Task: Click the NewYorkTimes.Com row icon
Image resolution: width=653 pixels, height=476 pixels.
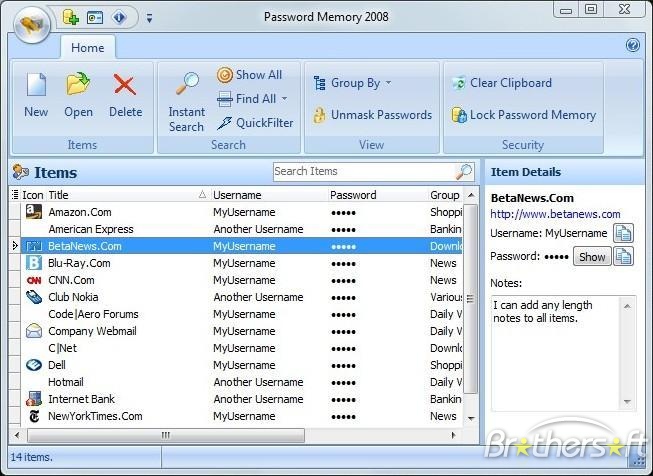Action: pyautogui.click(x=34, y=416)
